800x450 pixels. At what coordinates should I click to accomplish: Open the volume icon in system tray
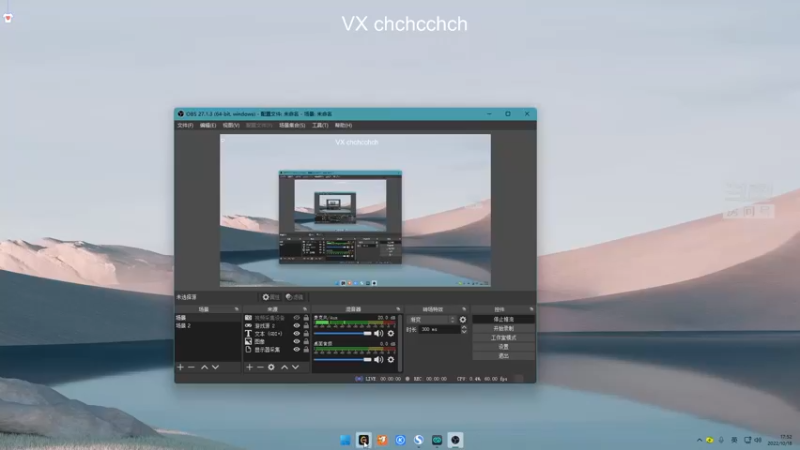pos(758,440)
